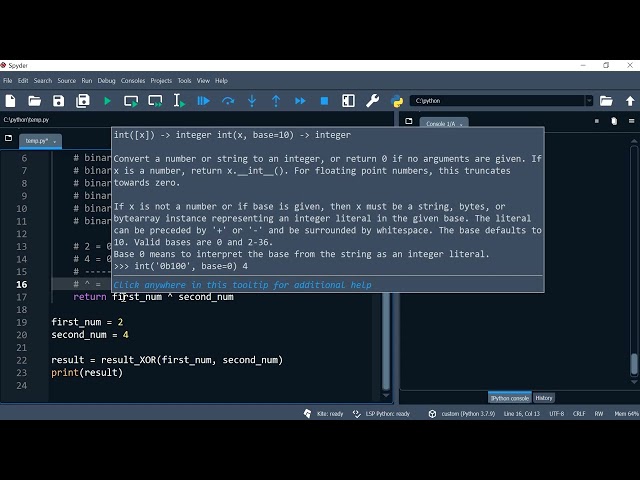Switch to History tab
Image resolution: width=640 pixels, height=480 pixels.
point(544,398)
